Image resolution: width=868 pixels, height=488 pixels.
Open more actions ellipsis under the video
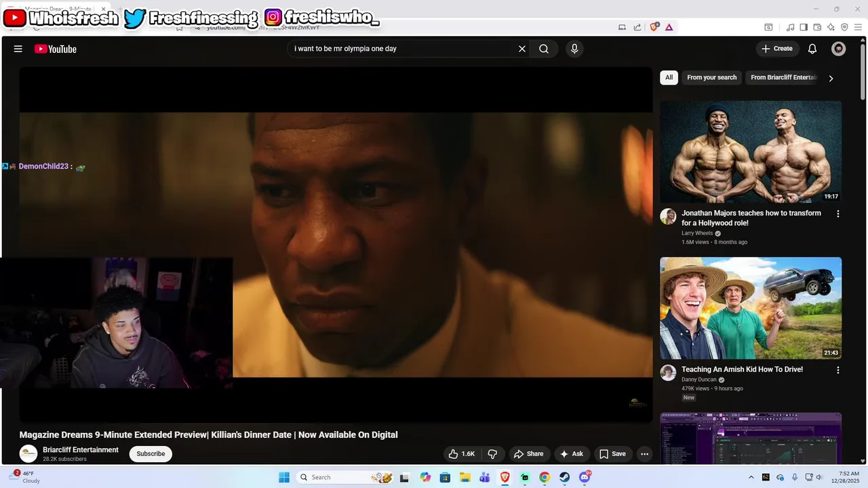click(x=645, y=454)
